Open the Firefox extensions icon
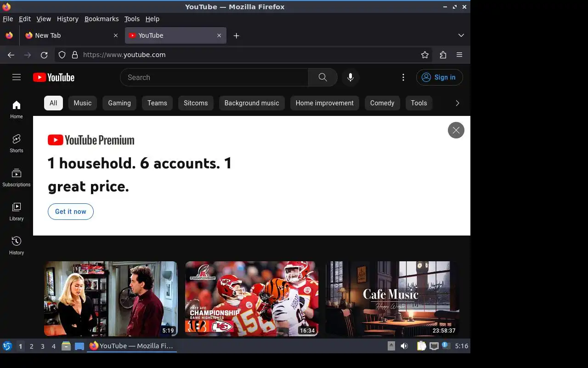 443,55
